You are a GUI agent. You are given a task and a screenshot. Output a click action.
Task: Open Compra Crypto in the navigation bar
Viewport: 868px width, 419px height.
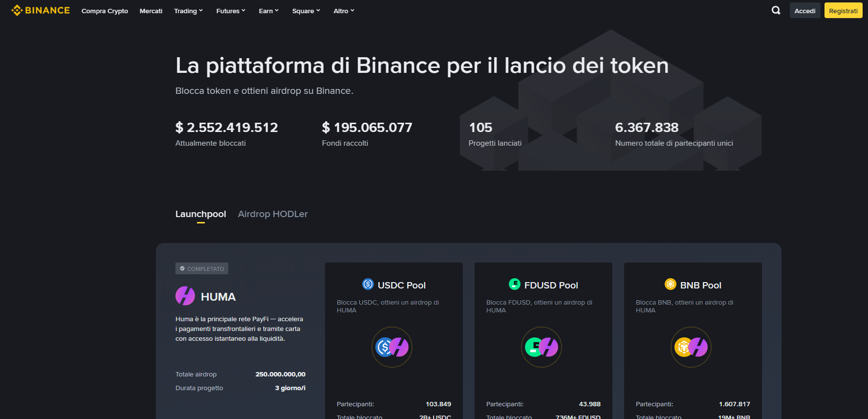(x=105, y=11)
